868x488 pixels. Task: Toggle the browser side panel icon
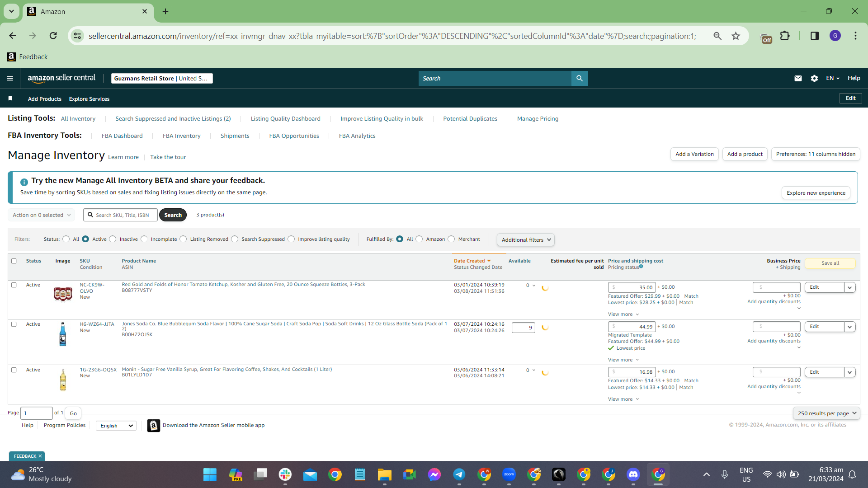pos(815,36)
